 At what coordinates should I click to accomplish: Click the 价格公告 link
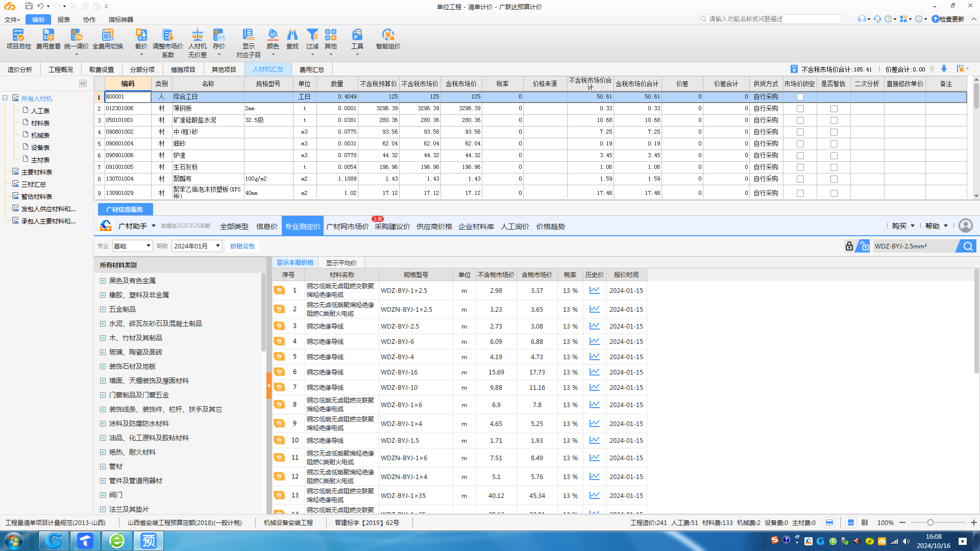coord(242,246)
